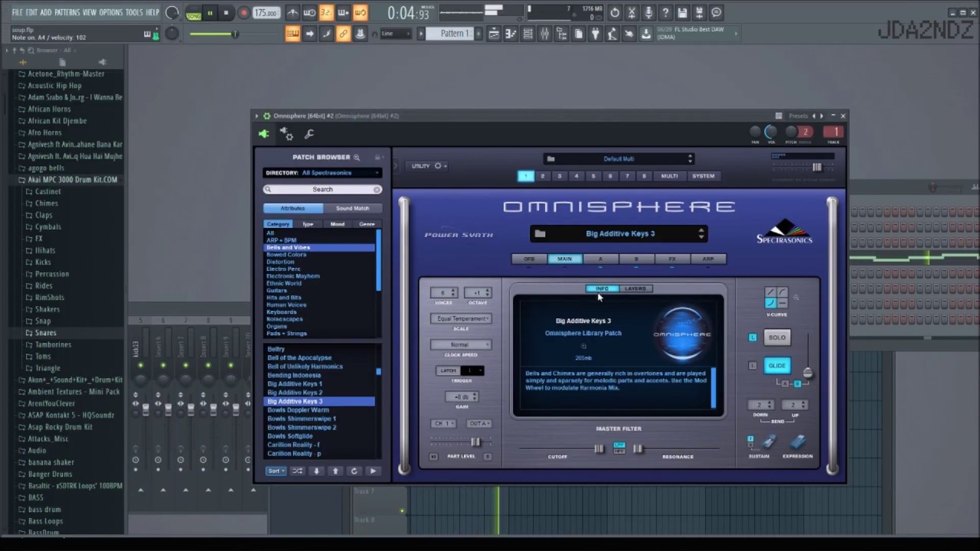Toggle the 3-2-1 countdown before recording
Image resolution: width=980 pixels, height=551 pixels.
326,13
